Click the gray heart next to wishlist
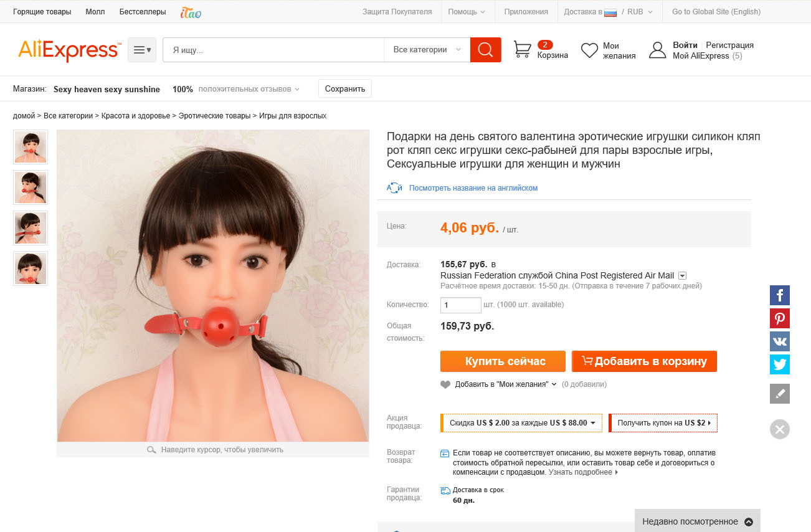This screenshot has height=532, width=811. pos(445,384)
